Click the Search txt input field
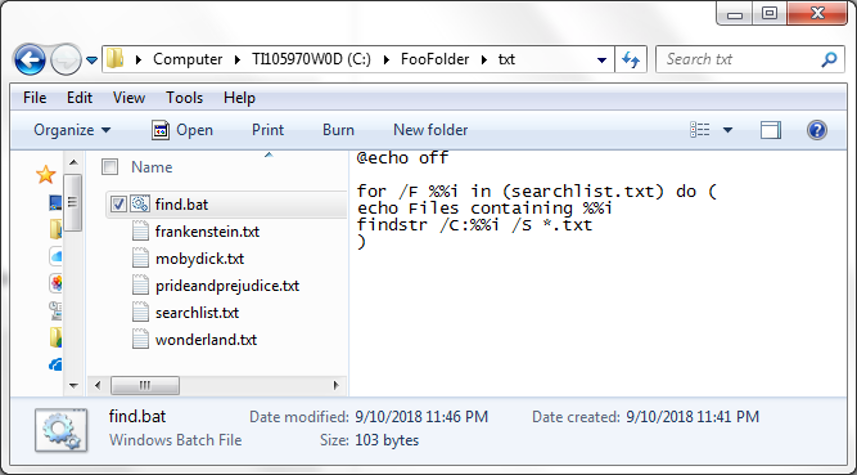 coord(740,59)
